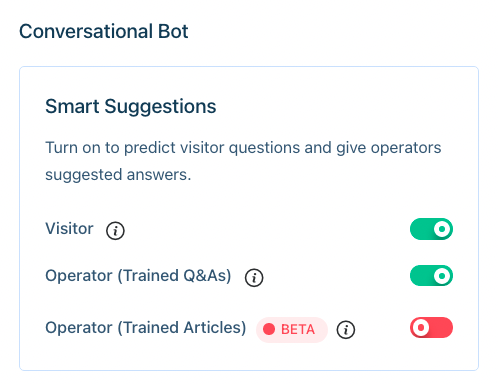Click the knob on the Trained Q&As switch

point(442,276)
